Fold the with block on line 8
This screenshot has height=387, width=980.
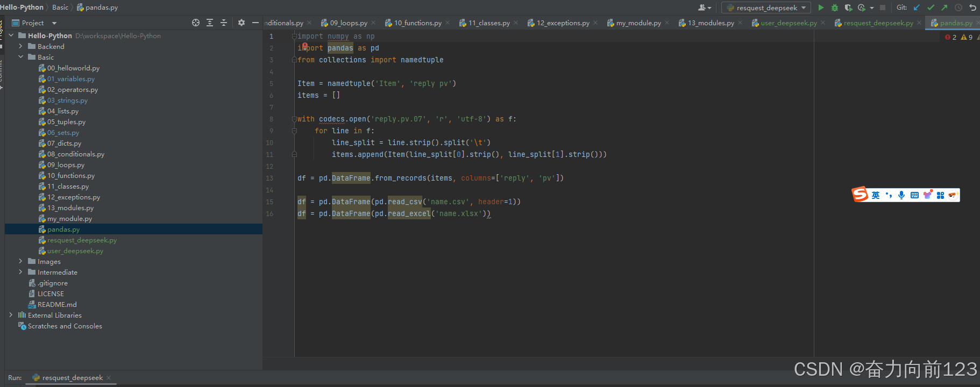point(294,119)
